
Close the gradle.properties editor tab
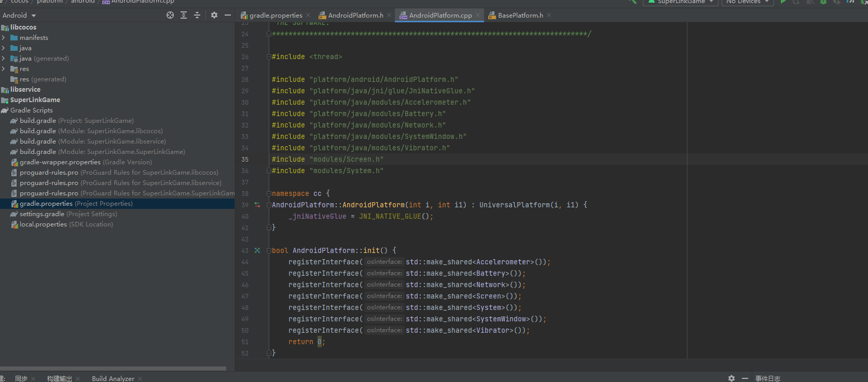308,16
